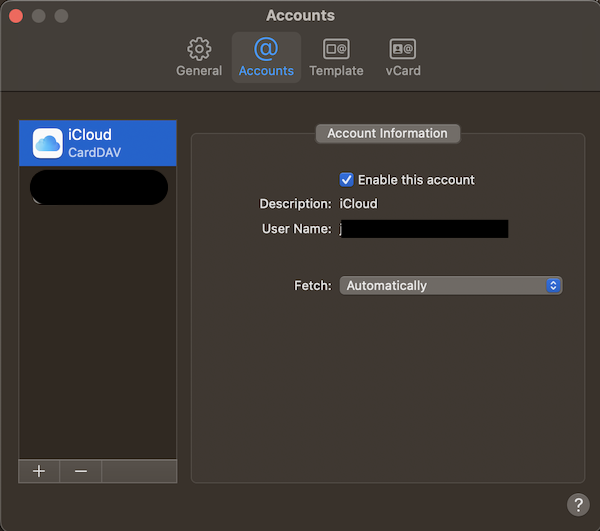Viewport: 600px width, 531px height.
Task: Click the iCloud description text
Action: click(359, 204)
